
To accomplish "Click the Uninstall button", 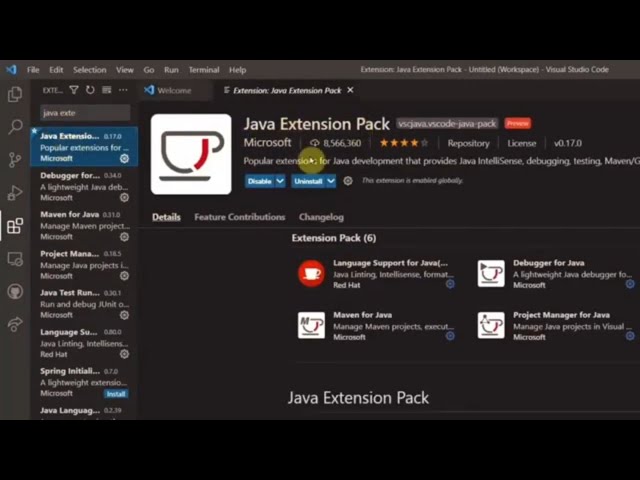I will tap(309, 181).
